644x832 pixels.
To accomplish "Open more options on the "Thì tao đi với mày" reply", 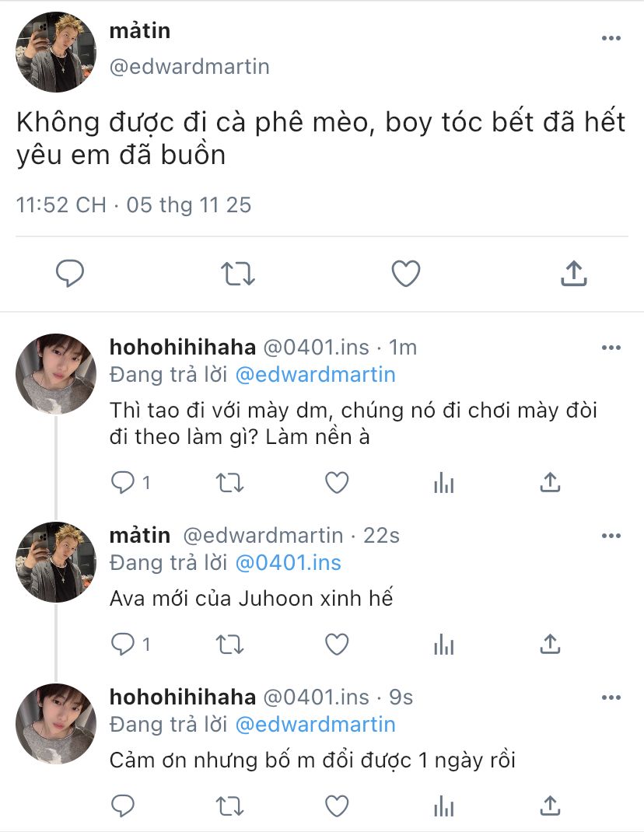I will (611, 347).
